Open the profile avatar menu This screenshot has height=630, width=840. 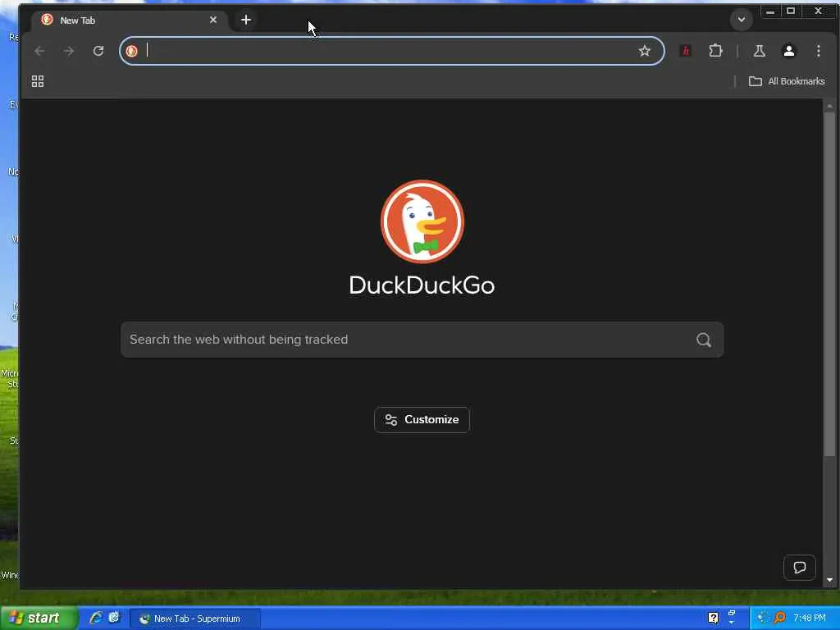pos(789,51)
